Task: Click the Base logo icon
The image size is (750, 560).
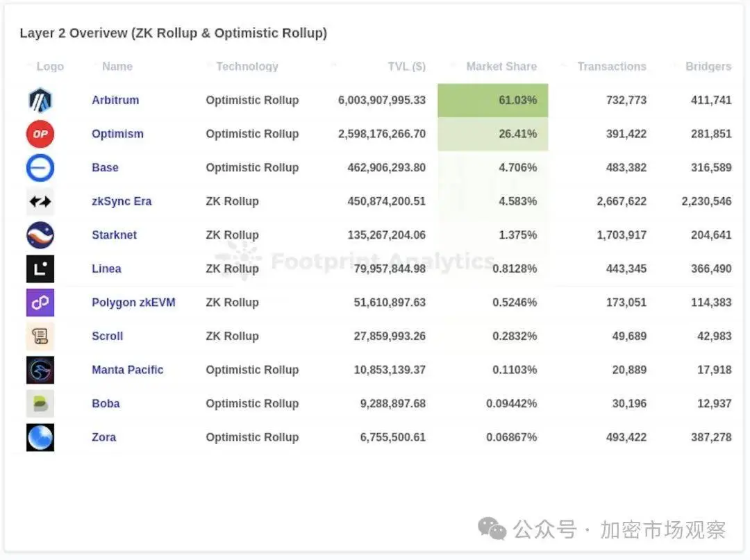Action: point(40,168)
